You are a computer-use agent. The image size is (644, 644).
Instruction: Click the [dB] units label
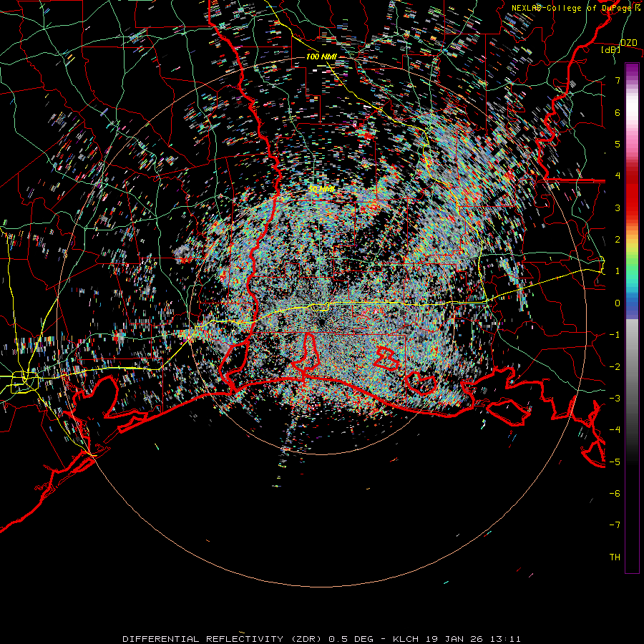(x=611, y=49)
